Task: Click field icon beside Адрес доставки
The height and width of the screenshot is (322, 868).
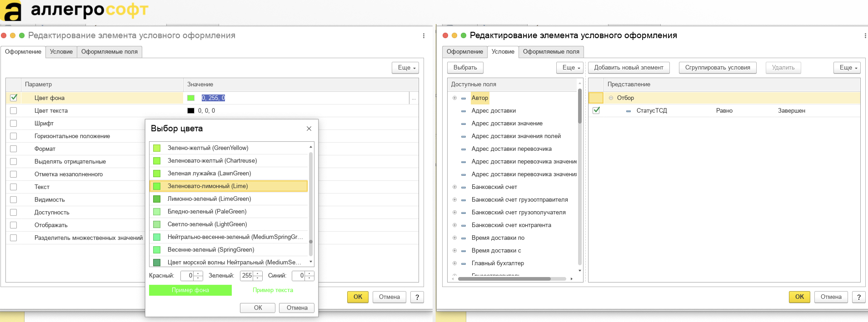Action: [x=464, y=111]
